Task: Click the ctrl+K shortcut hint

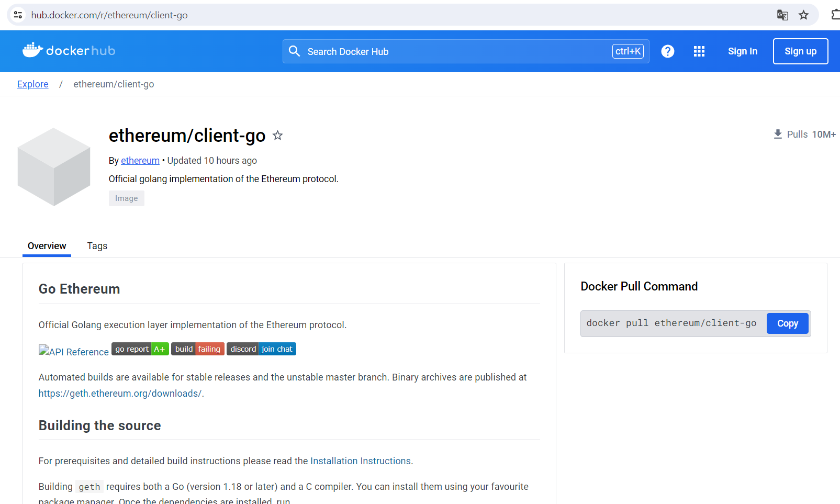Action: (628, 51)
